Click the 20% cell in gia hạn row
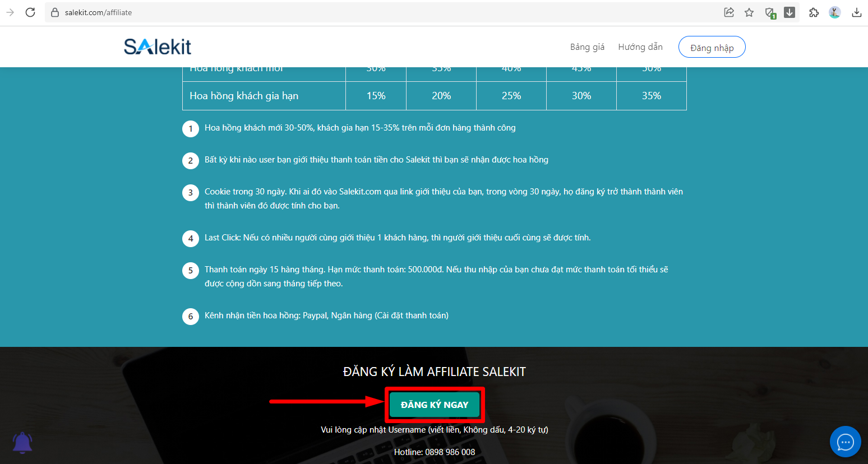This screenshot has height=464, width=868. tap(441, 96)
